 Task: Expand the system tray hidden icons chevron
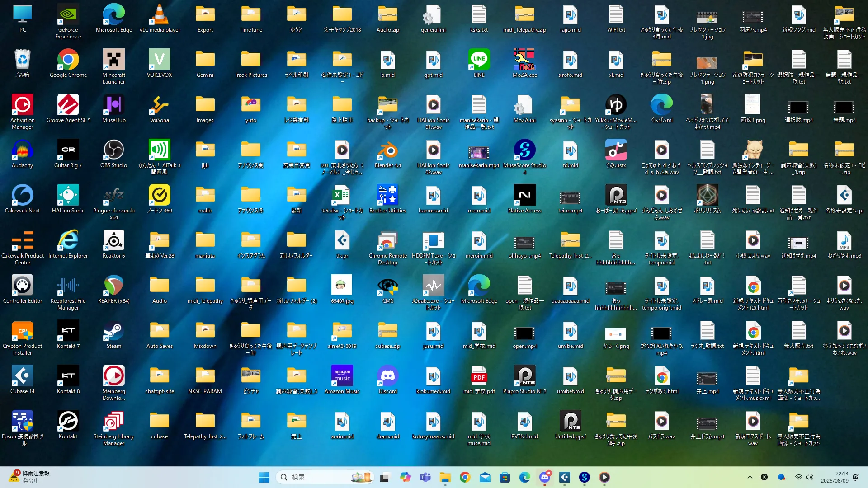[750, 477]
